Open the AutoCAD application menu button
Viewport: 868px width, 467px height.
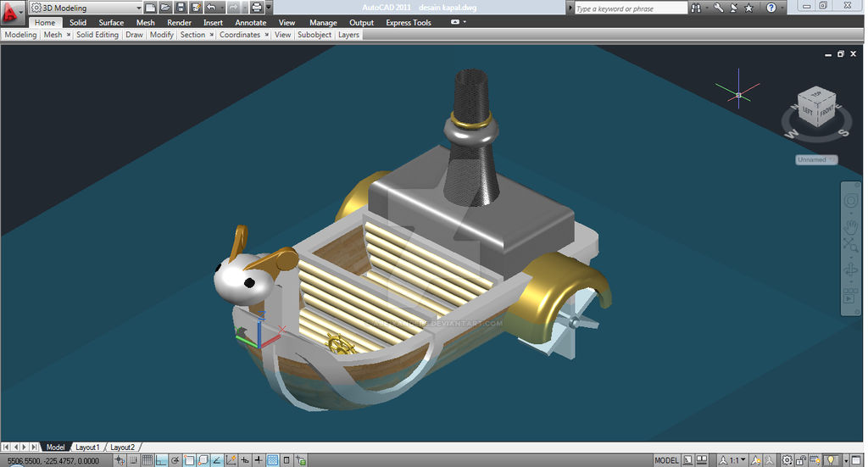click(x=12, y=14)
